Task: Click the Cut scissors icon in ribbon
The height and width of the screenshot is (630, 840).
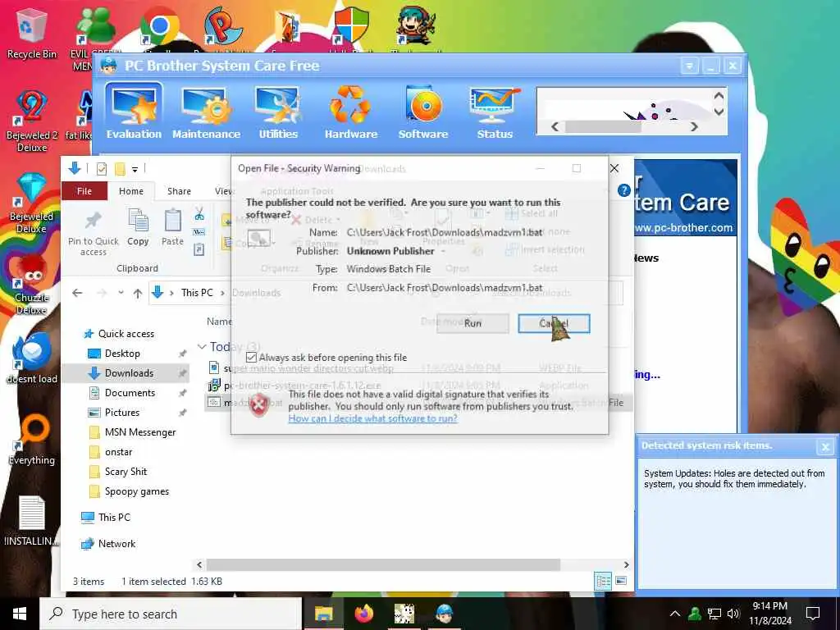Action: tap(199, 214)
